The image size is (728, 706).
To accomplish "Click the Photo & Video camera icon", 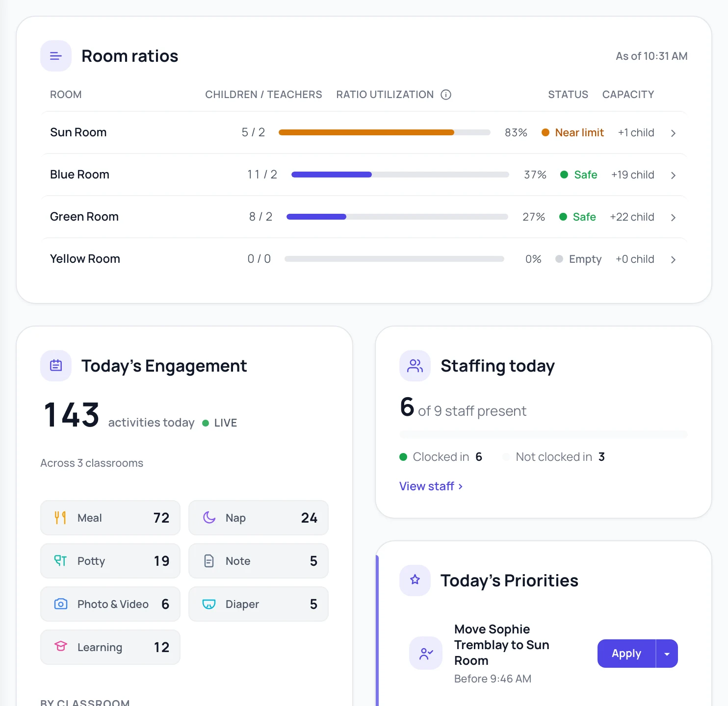I will (61, 604).
